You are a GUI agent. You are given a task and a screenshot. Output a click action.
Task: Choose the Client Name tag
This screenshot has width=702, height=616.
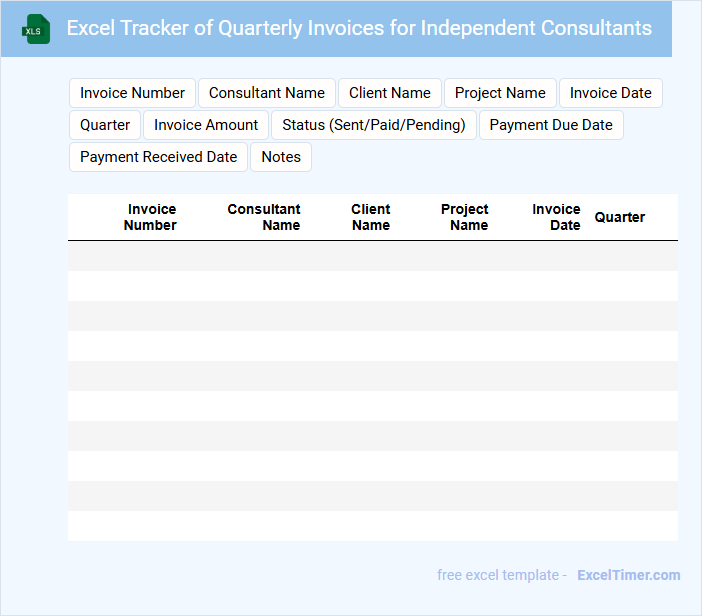pos(389,93)
